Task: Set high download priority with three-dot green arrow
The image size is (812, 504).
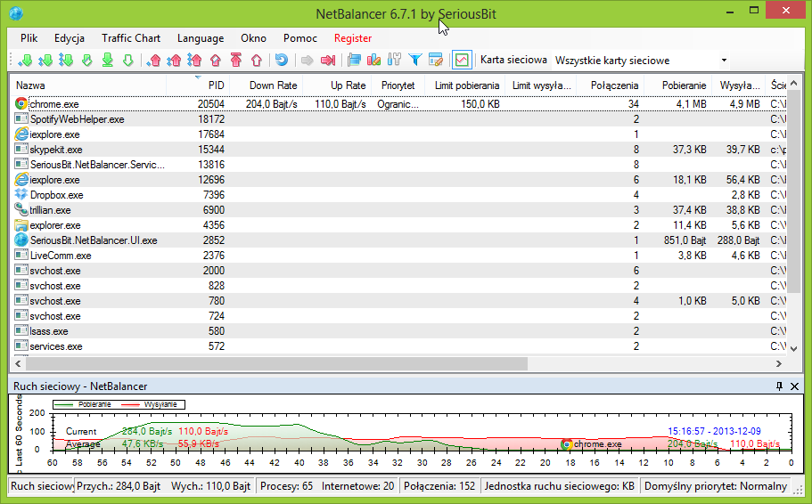Action: (x=66, y=60)
